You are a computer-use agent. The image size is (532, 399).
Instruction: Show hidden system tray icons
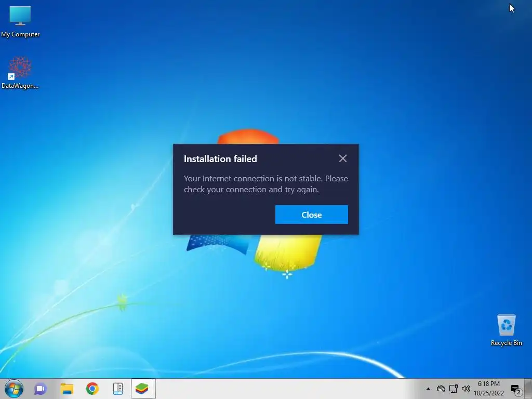[x=428, y=389]
